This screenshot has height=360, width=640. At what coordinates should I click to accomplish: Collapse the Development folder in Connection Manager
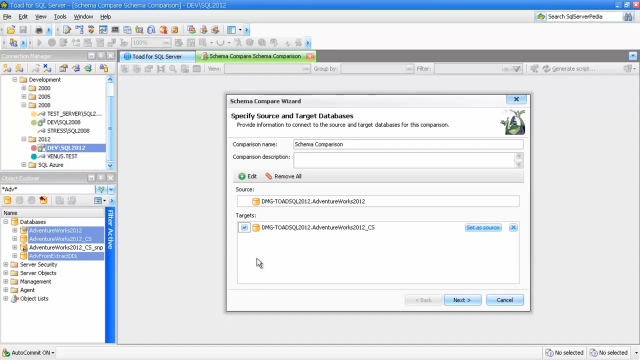15,80
